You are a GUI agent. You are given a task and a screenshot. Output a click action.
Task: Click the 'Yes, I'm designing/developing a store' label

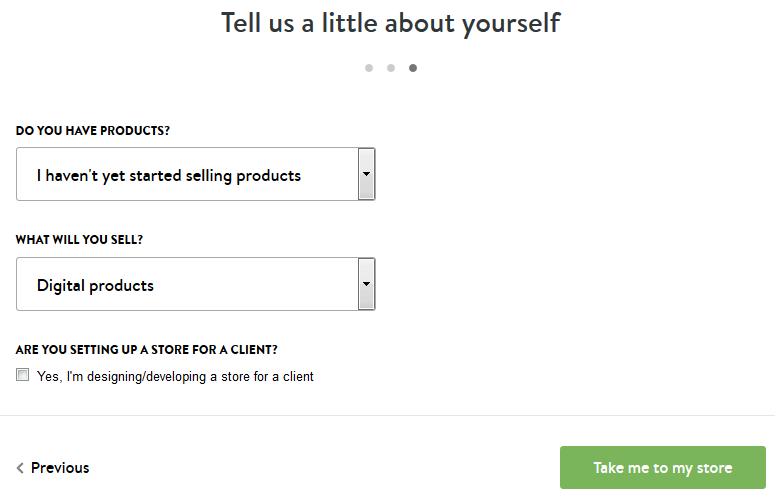(175, 377)
